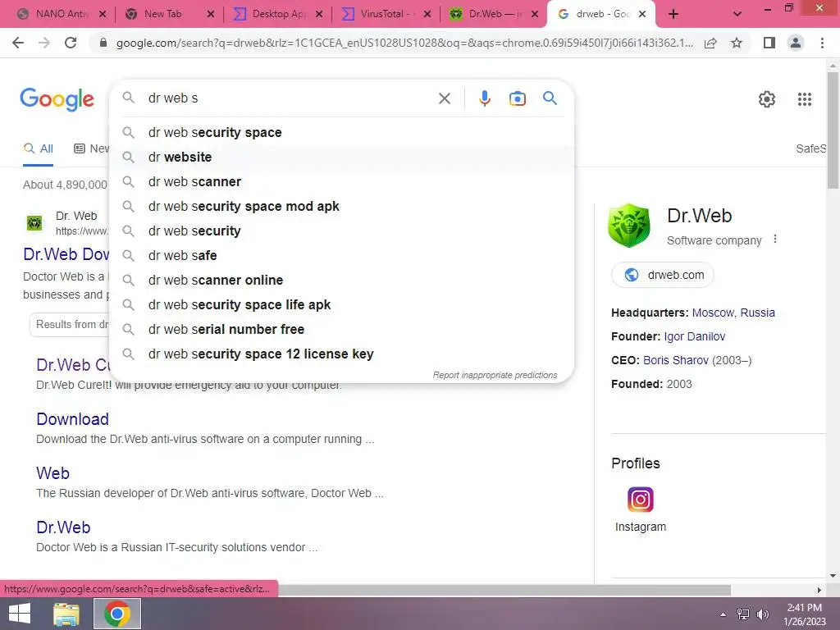840x630 pixels.
Task: Go forward with the browser forward arrow
Action: tap(44, 43)
